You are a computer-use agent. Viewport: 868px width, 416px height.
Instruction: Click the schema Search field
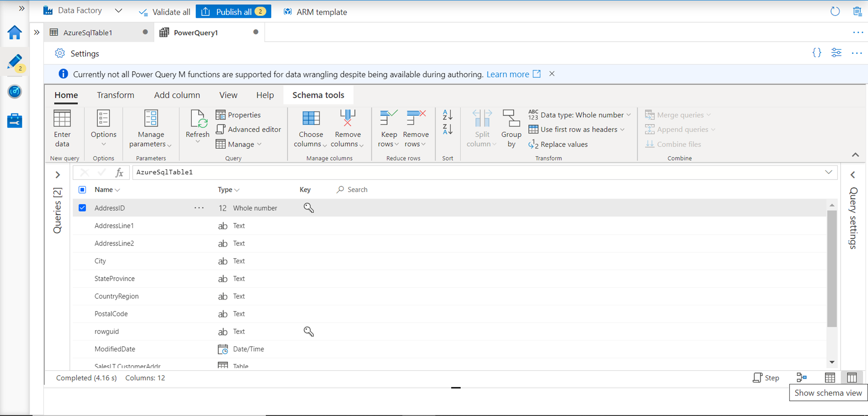coord(357,190)
